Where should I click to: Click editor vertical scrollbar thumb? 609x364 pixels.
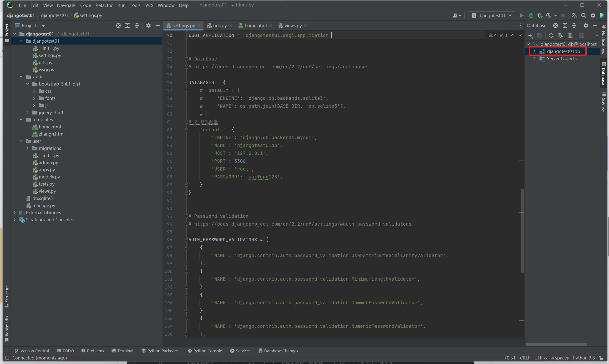pos(522,231)
